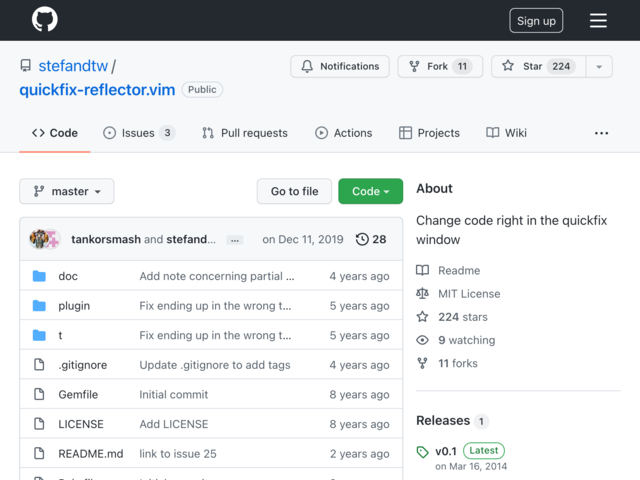640x480 pixels.
Task: Open the LICENSE file
Action: 81,424
